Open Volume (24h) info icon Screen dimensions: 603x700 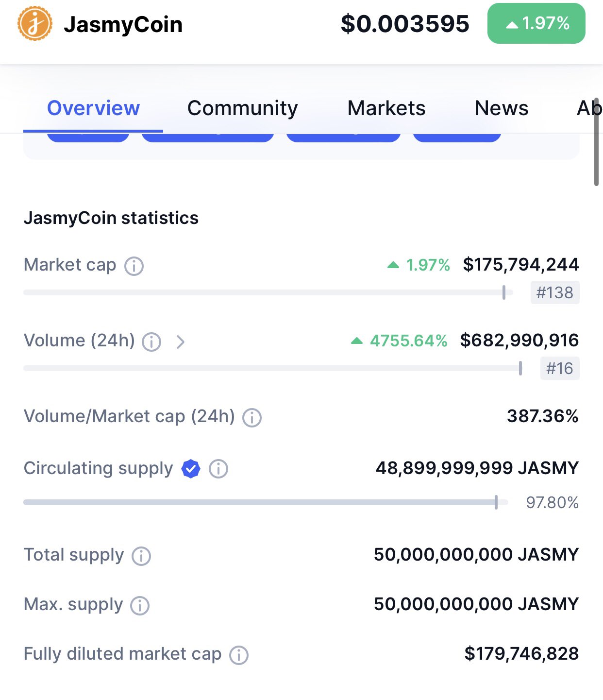point(151,341)
